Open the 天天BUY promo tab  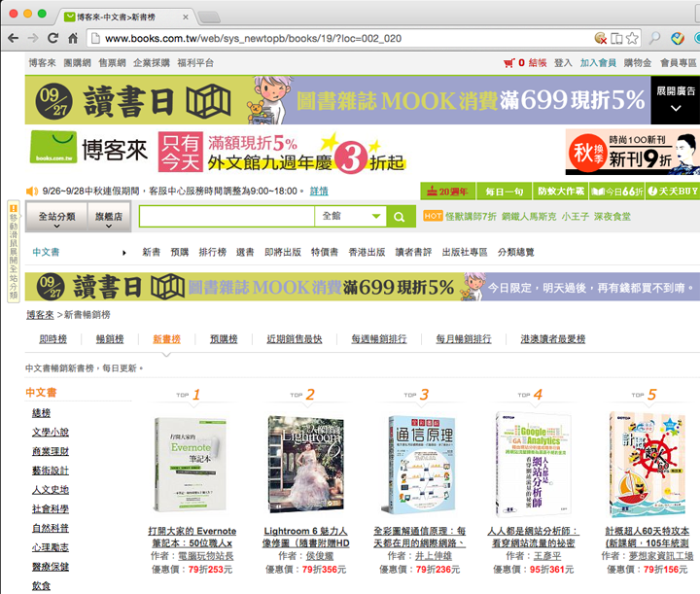pos(673,192)
